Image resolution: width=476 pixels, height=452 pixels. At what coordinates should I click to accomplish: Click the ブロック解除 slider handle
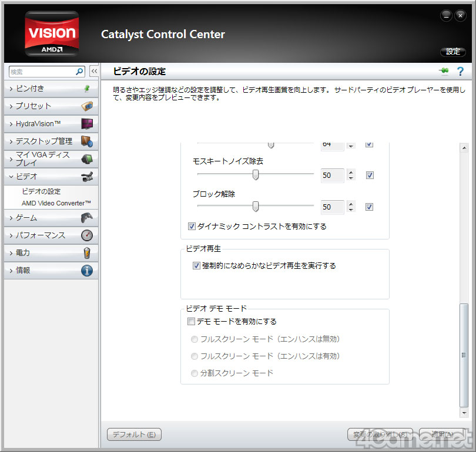256,207
